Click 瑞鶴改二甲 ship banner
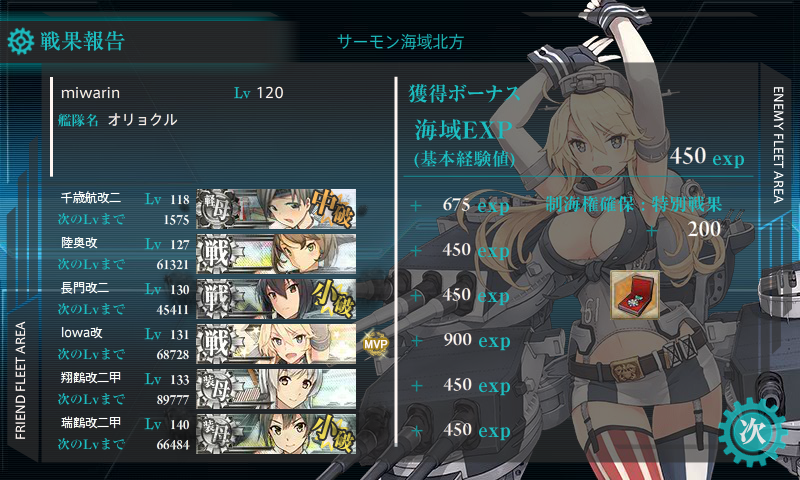800x480 pixels. tap(276, 434)
